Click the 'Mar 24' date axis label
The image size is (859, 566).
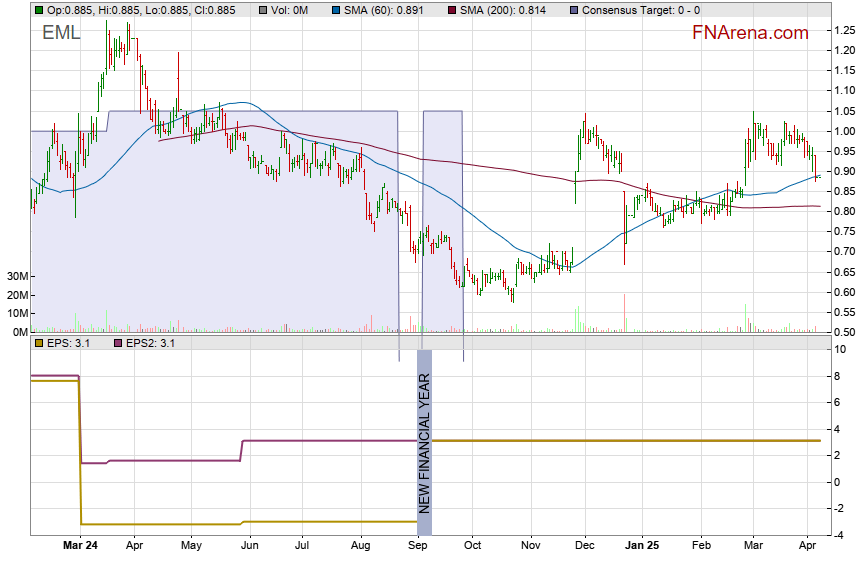coord(80,546)
